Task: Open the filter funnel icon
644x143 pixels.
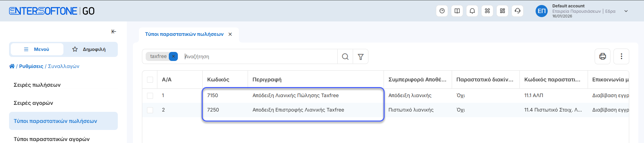Action: click(361, 57)
